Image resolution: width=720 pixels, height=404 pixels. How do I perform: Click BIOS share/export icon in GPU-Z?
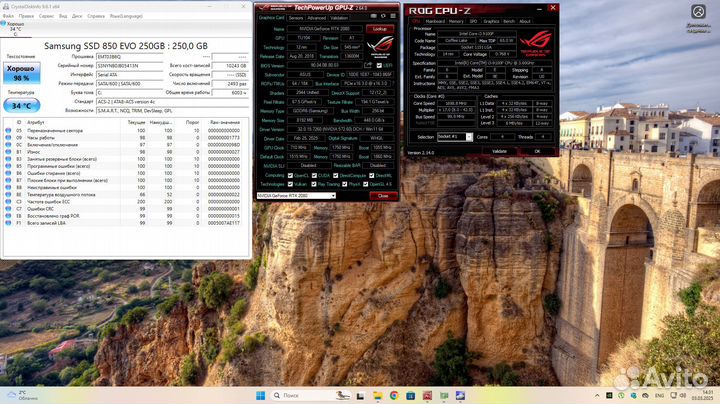coord(368,66)
